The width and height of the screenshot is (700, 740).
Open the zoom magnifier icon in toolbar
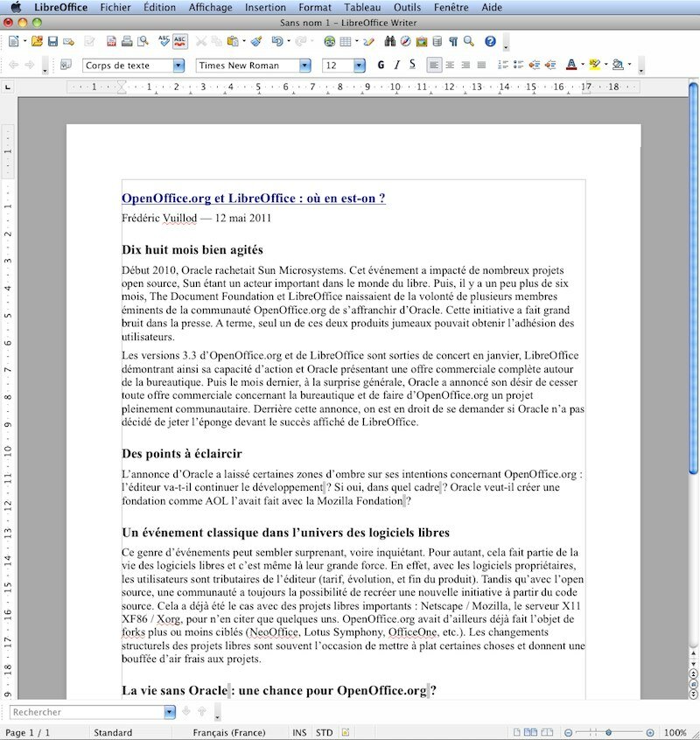click(x=469, y=41)
